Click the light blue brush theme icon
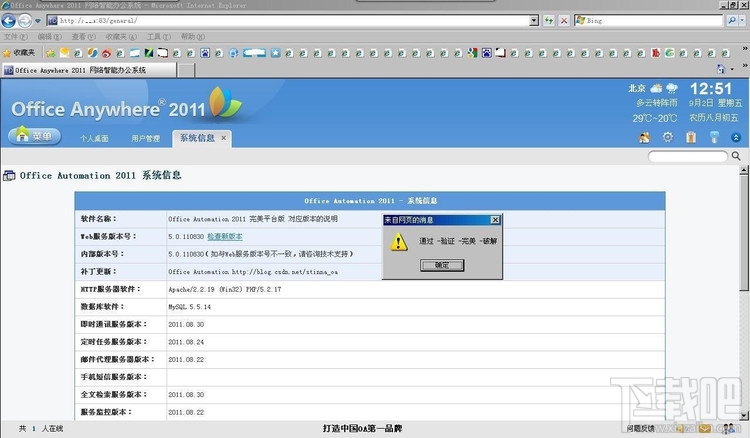This screenshot has width=750, height=438. click(x=714, y=138)
